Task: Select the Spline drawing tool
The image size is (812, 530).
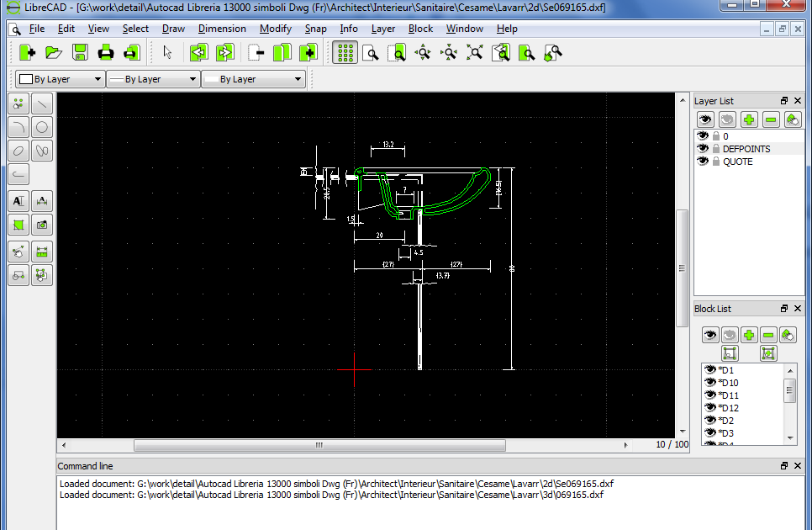Action: 42,151
